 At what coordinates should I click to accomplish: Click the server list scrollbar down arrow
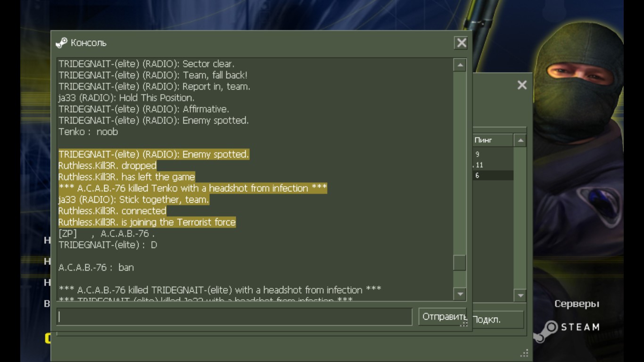pos(520,296)
